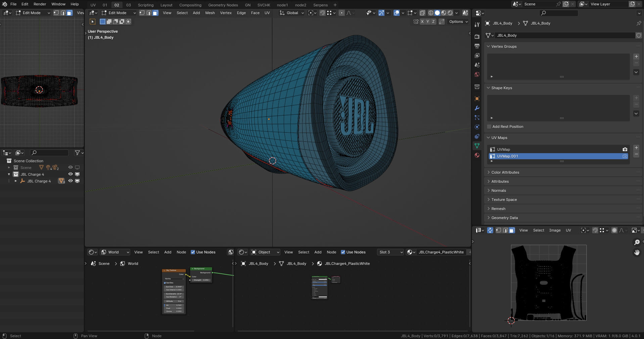Open the Object Constraints properties tab

click(x=477, y=136)
